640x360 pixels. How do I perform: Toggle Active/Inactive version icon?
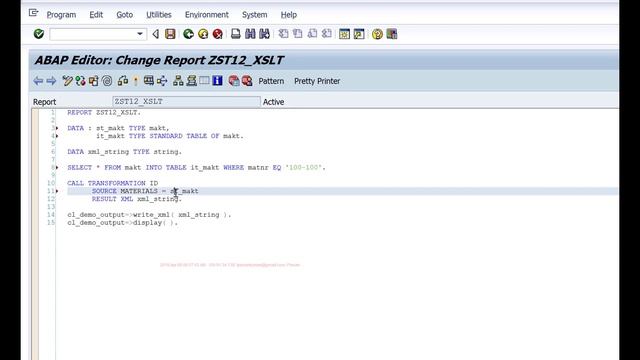(80, 81)
